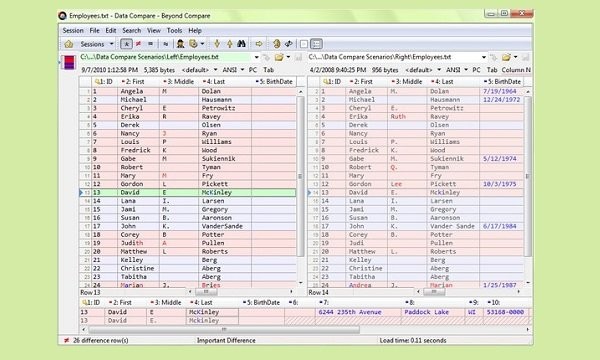Expand left file path history dropdown
The width and height of the screenshot is (600, 360).
(256, 57)
